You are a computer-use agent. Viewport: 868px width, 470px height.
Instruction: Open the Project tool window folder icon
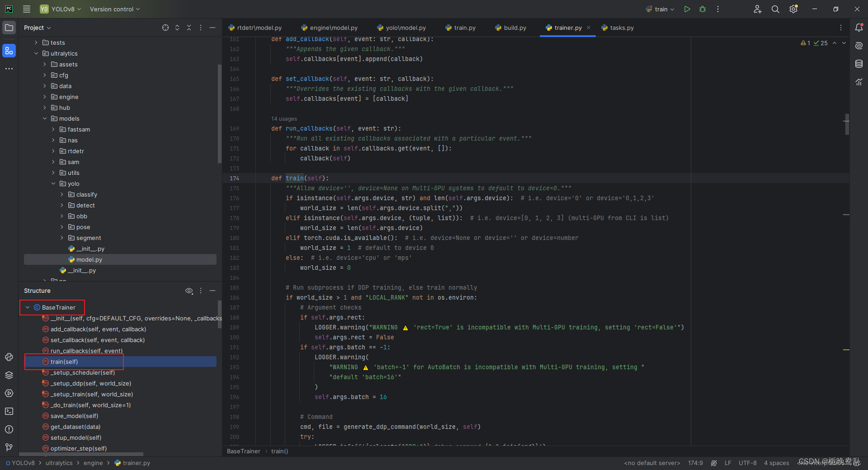point(9,28)
